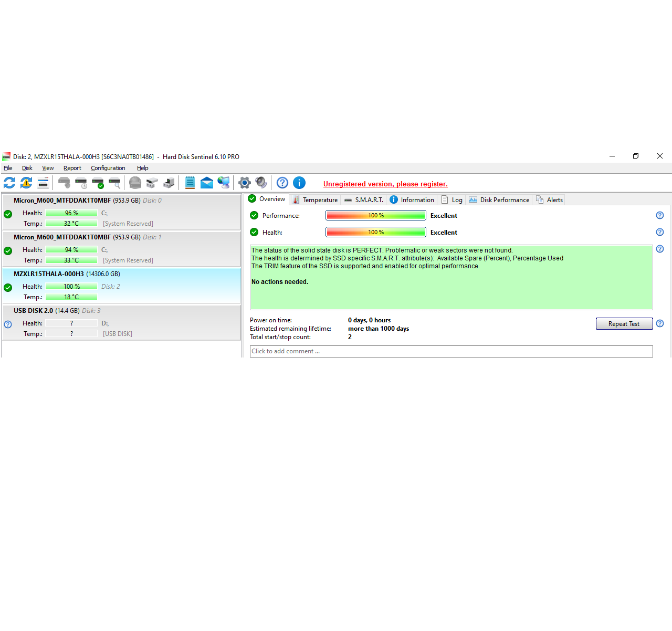Click the disk with clock toolbar icon
This screenshot has width=672, height=631.
coord(81,183)
